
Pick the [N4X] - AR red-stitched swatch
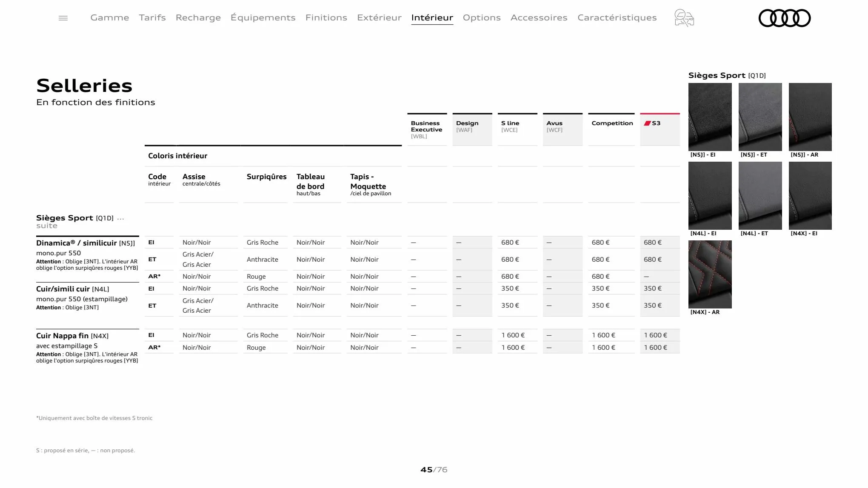(x=710, y=274)
